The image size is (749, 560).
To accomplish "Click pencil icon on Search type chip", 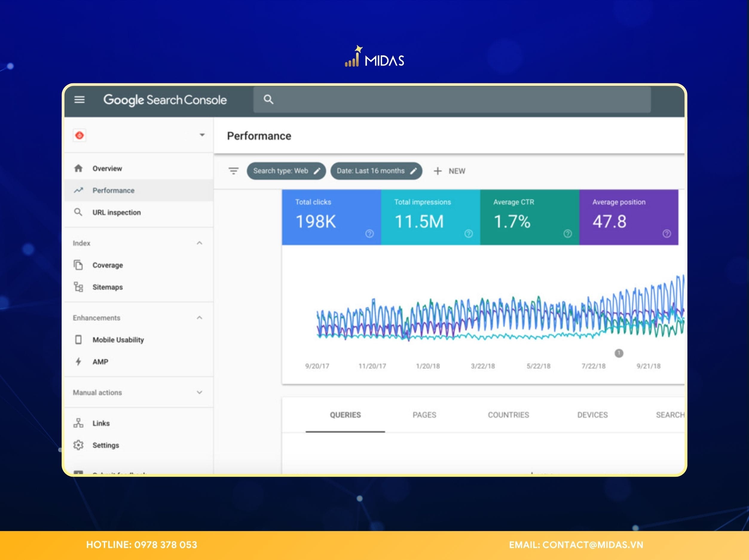I will pos(317,171).
